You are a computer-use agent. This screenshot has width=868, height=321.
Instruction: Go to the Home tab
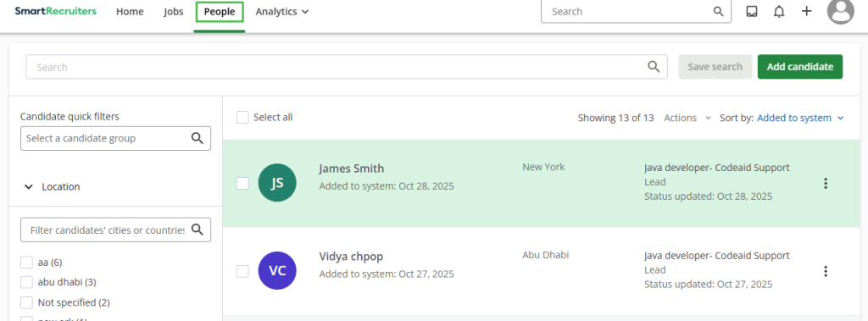pyautogui.click(x=130, y=12)
